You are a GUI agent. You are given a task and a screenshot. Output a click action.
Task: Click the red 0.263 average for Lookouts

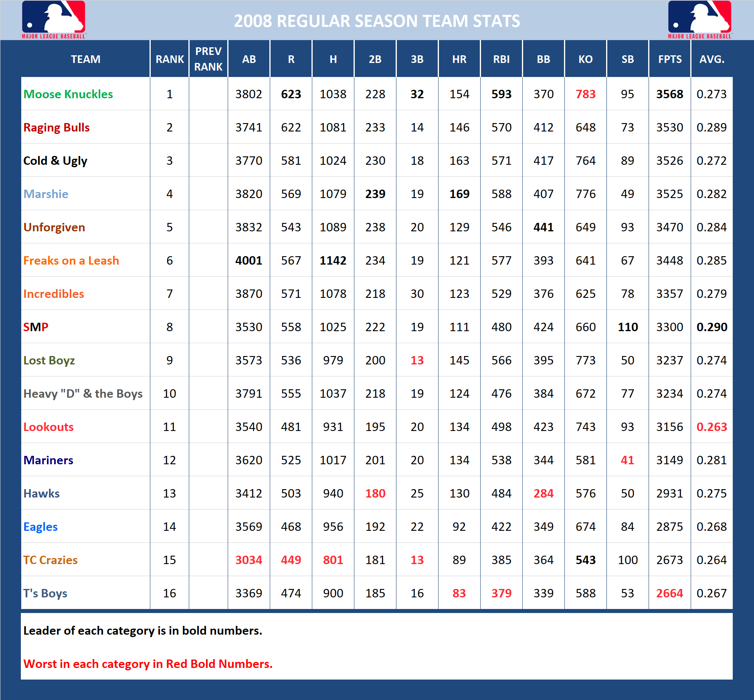pos(712,427)
